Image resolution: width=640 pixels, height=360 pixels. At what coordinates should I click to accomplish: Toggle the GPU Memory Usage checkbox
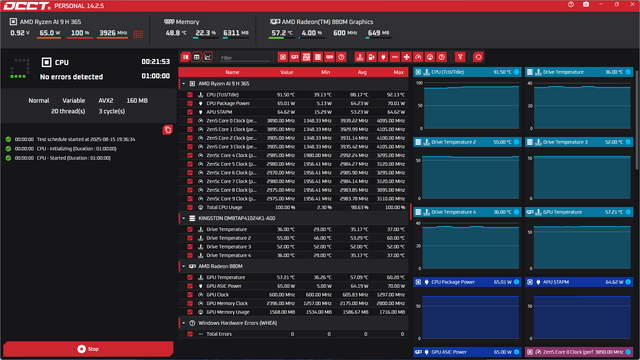190,312
